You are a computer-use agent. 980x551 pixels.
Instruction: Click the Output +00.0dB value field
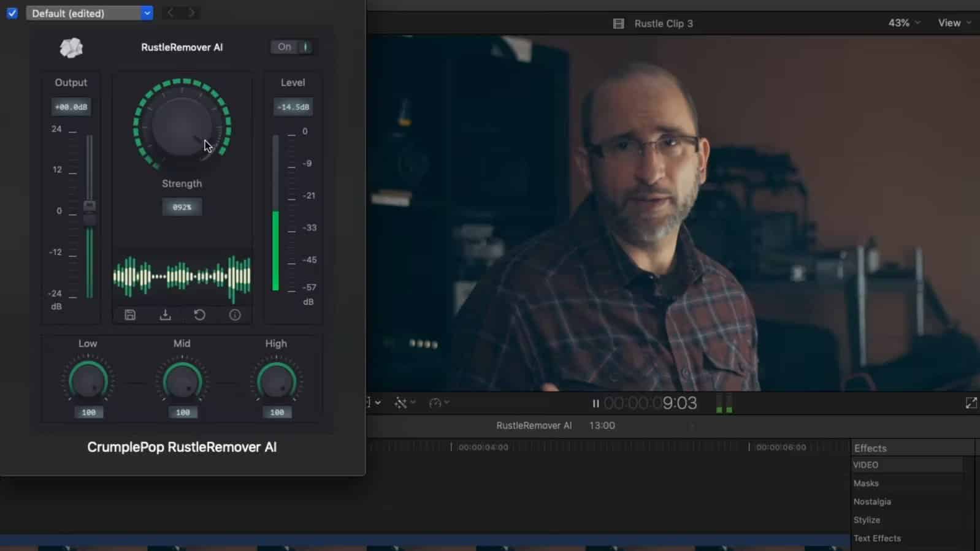point(71,107)
